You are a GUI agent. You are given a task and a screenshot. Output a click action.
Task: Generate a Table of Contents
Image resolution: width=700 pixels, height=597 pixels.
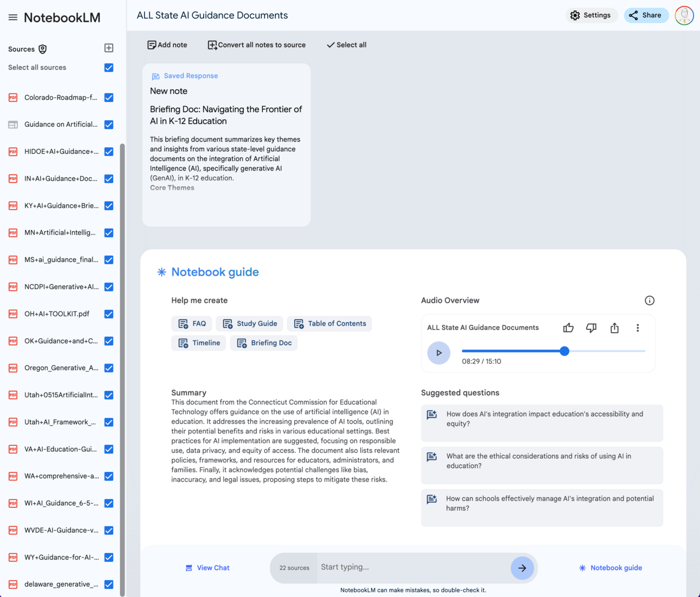tap(329, 324)
